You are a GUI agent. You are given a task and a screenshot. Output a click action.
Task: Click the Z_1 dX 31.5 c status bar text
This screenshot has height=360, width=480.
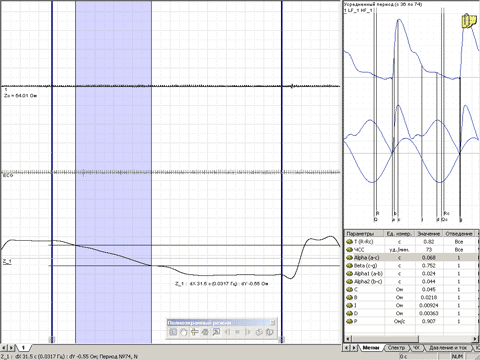69,356
